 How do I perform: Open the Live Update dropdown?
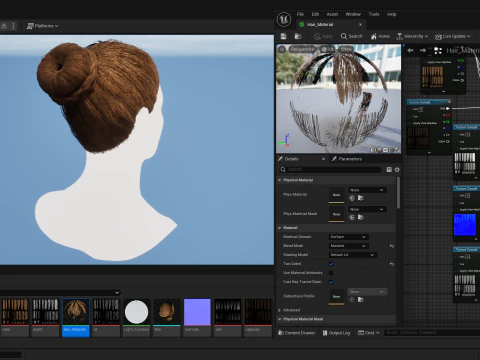(x=453, y=36)
